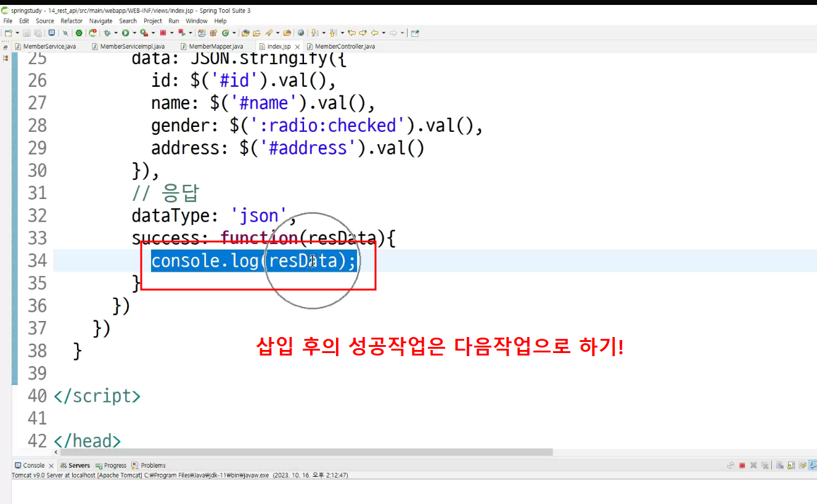Click line number 40 in the gutter
817x504 pixels.
click(38, 396)
